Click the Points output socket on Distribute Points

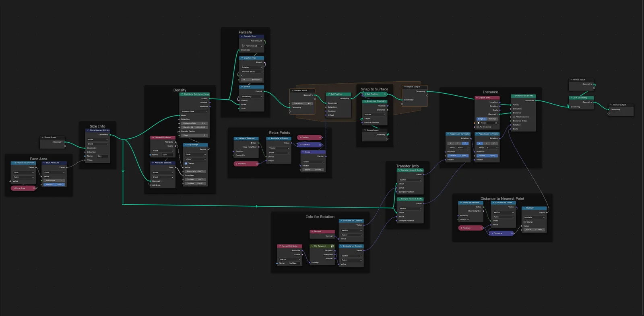point(210,98)
